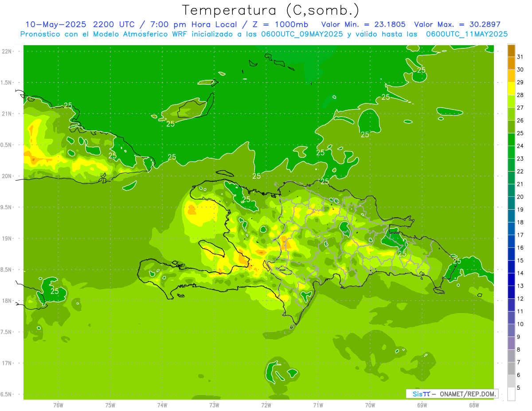Click the 74W longitude label
This screenshot has width=532, height=411.
[162, 405]
